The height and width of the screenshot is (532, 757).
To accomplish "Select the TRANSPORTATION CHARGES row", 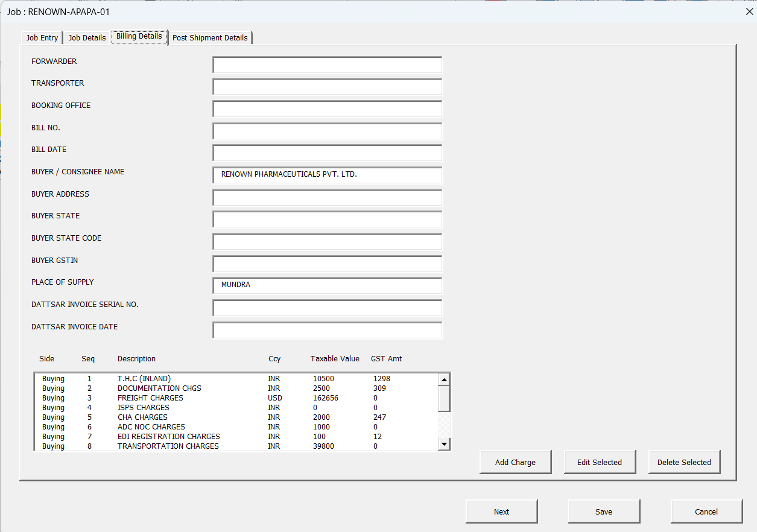I will pyautogui.click(x=236, y=446).
